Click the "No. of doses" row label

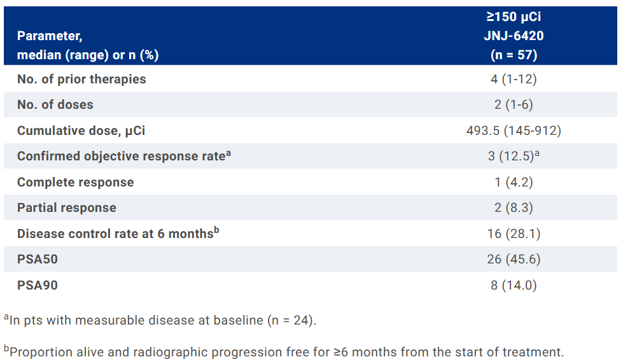click(x=55, y=105)
